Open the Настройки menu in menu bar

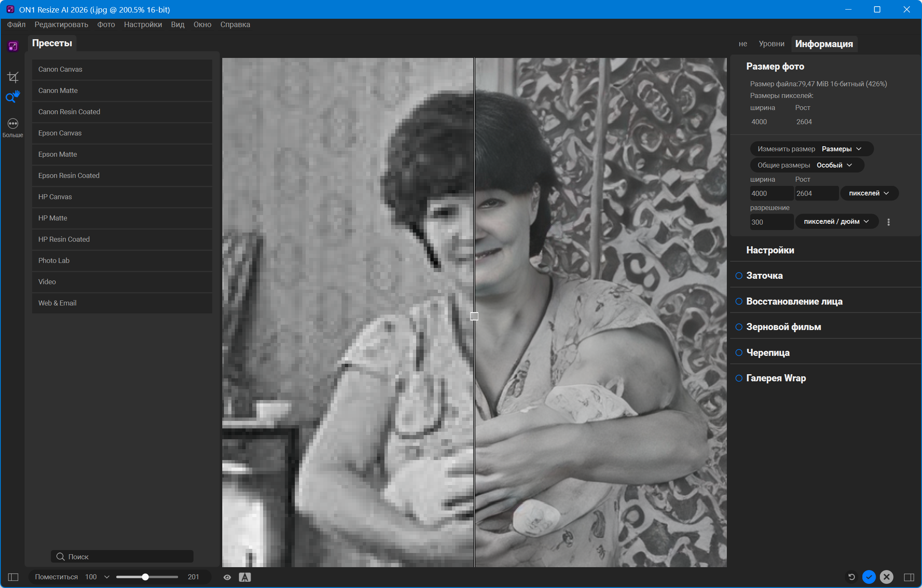click(x=143, y=25)
